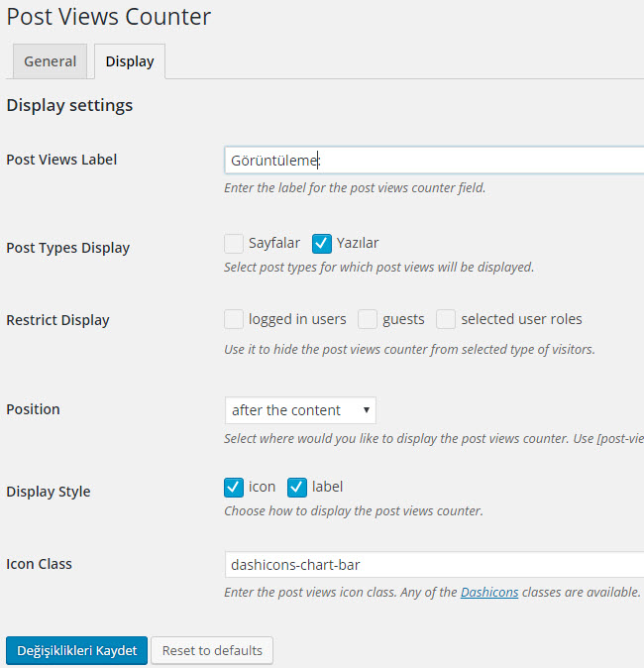Click the Post Types Display row label

[67, 248]
